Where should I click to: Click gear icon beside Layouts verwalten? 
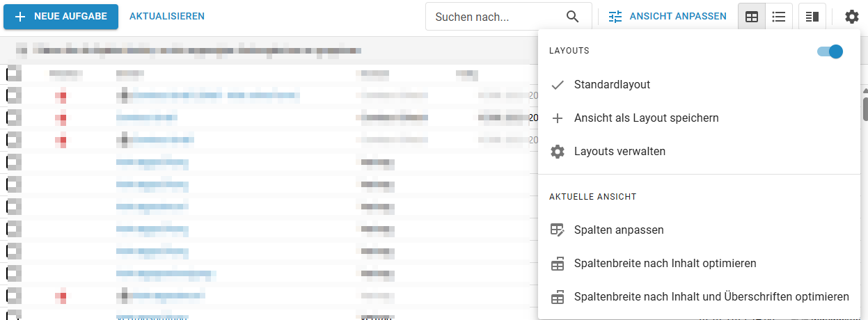click(x=558, y=152)
